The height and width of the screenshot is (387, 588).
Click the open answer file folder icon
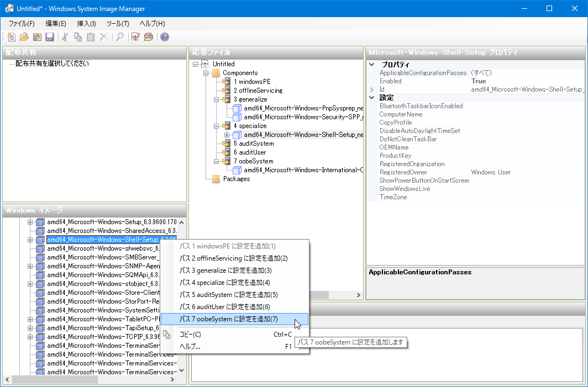click(24, 37)
